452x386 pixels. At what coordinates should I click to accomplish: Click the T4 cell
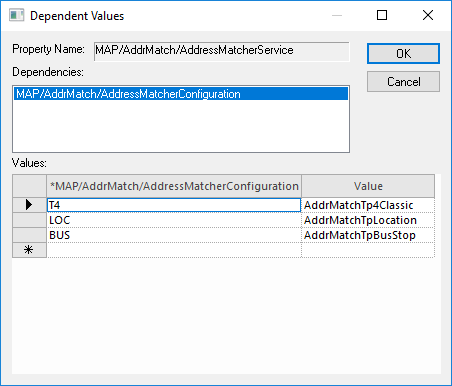coord(174,205)
